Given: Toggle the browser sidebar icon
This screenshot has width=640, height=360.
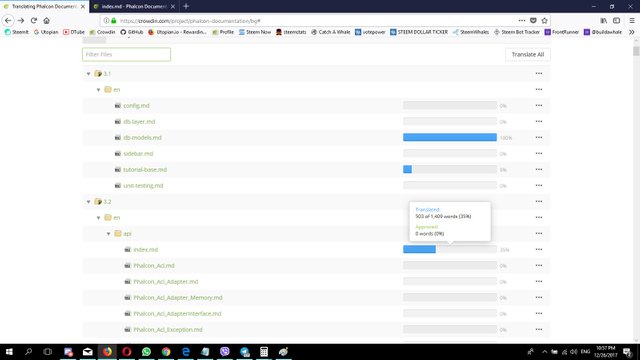Looking at the screenshot, I should click(616, 20).
